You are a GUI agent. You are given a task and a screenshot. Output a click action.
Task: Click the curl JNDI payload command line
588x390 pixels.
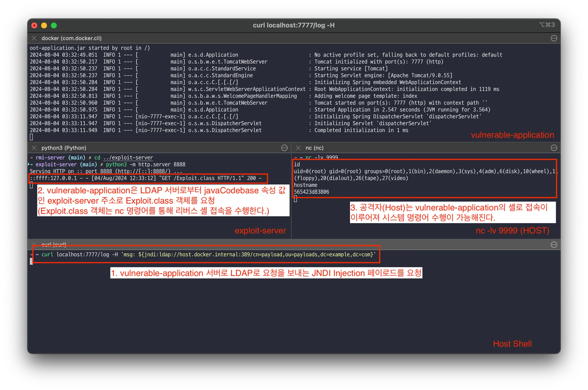(207, 254)
